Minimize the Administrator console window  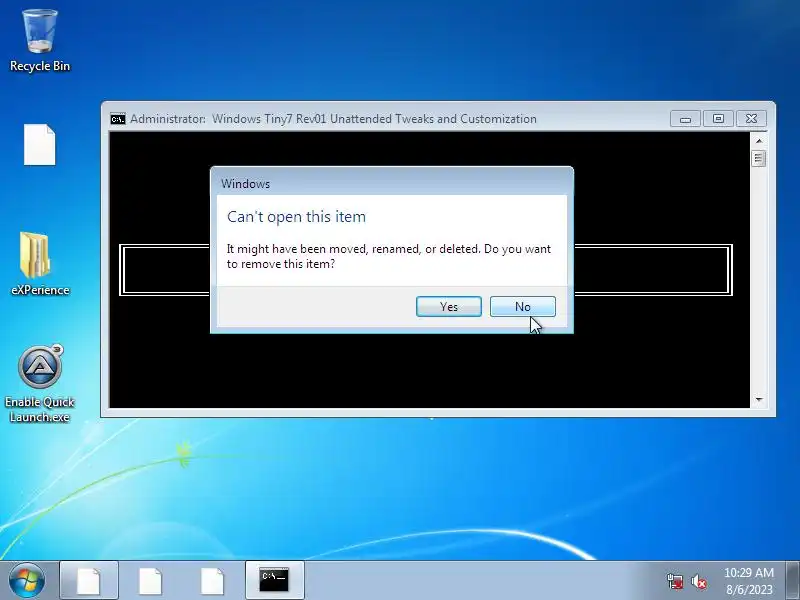[x=685, y=119]
